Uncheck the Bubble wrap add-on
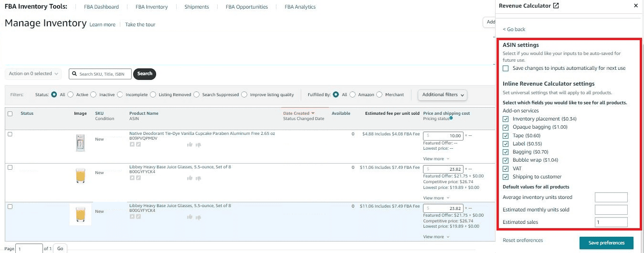The height and width of the screenshot is (253, 644). [506, 160]
